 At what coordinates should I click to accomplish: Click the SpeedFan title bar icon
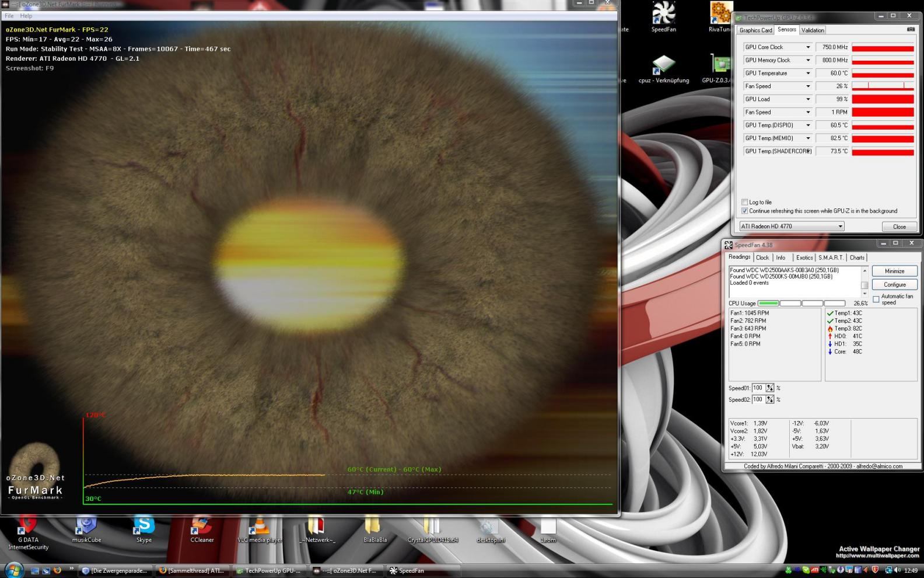tap(729, 245)
